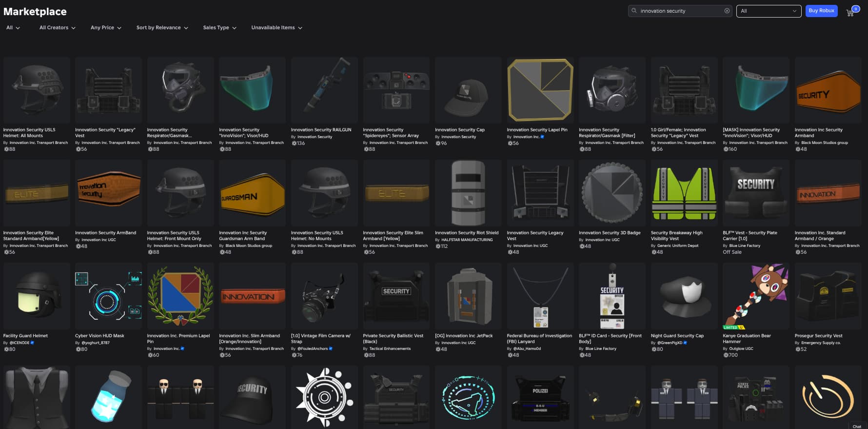
Task: Open the Innovation Security 3D Badge image
Action: (612, 193)
